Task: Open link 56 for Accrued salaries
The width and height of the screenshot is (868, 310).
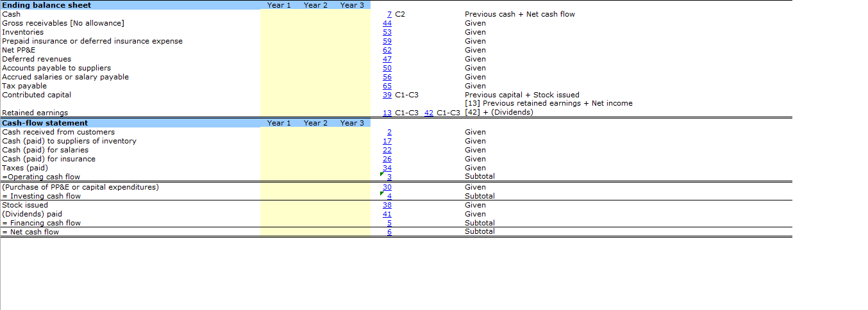Action: 387,77
